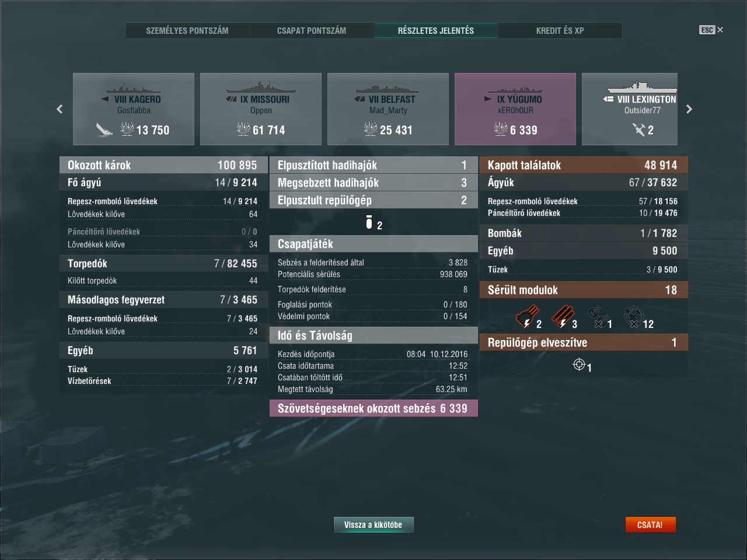Select the IX Yugumo ship card
Viewport: 747px width, 560px height.
(x=515, y=109)
